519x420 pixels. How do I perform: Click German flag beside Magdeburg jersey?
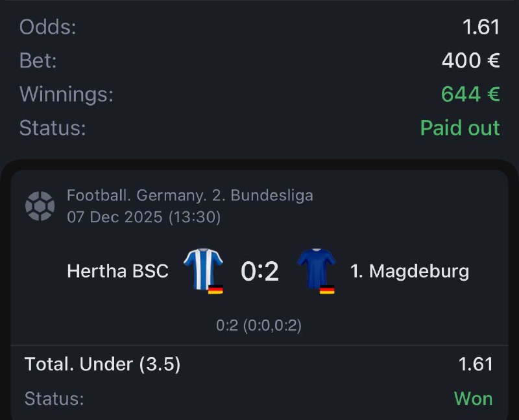(x=327, y=289)
